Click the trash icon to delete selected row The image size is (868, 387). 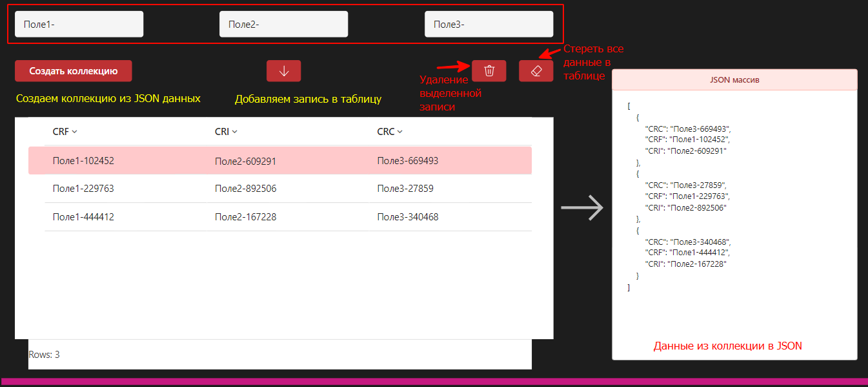point(489,71)
